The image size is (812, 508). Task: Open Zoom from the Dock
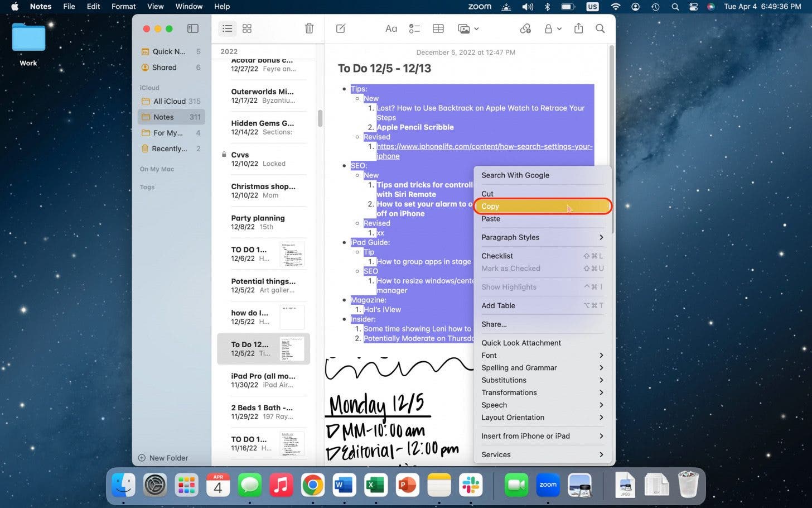pyautogui.click(x=547, y=485)
